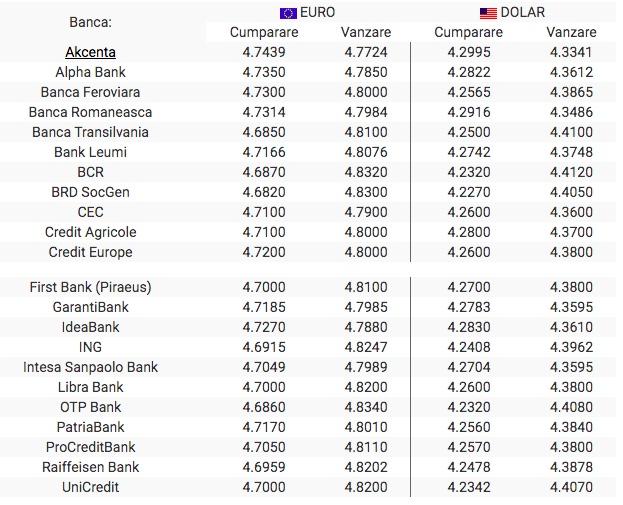Open the Akcenta bank link
Screen dimensions: 623x505
90,52
